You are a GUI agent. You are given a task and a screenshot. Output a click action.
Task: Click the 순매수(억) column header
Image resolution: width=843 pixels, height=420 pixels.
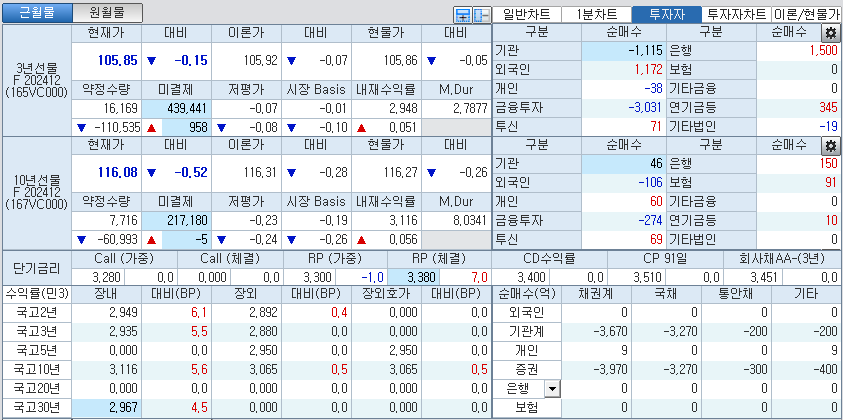point(527,294)
